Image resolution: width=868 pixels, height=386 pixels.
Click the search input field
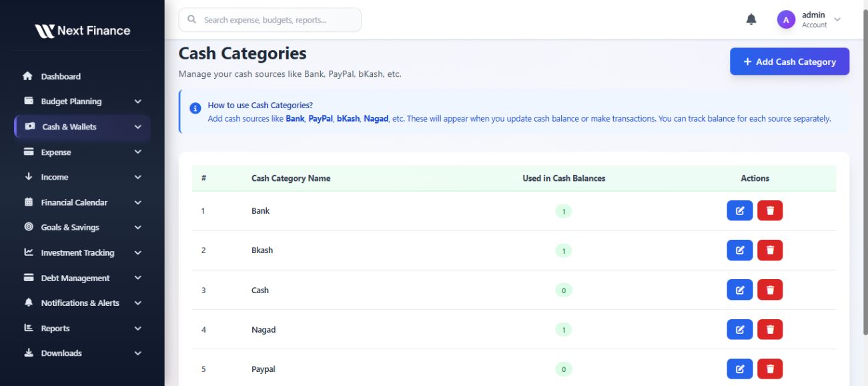coord(270,20)
